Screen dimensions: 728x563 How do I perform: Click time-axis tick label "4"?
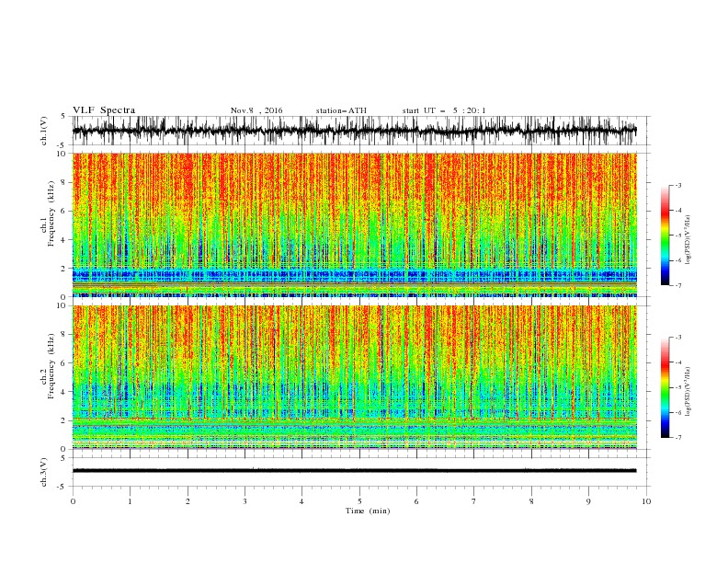pos(301,501)
